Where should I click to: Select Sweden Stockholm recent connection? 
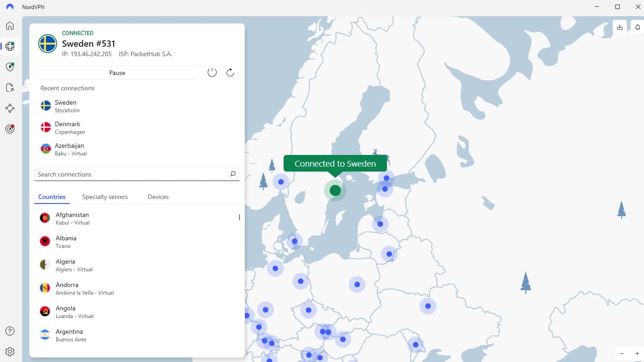click(x=137, y=106)
